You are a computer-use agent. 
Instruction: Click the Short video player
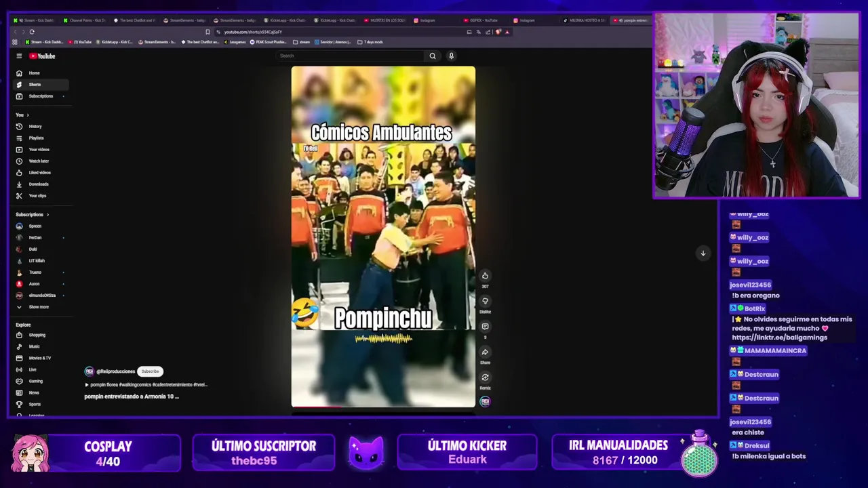383,236
